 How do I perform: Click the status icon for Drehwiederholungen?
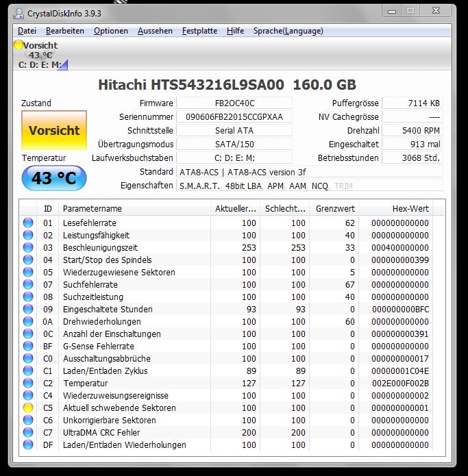coord(28,321)
